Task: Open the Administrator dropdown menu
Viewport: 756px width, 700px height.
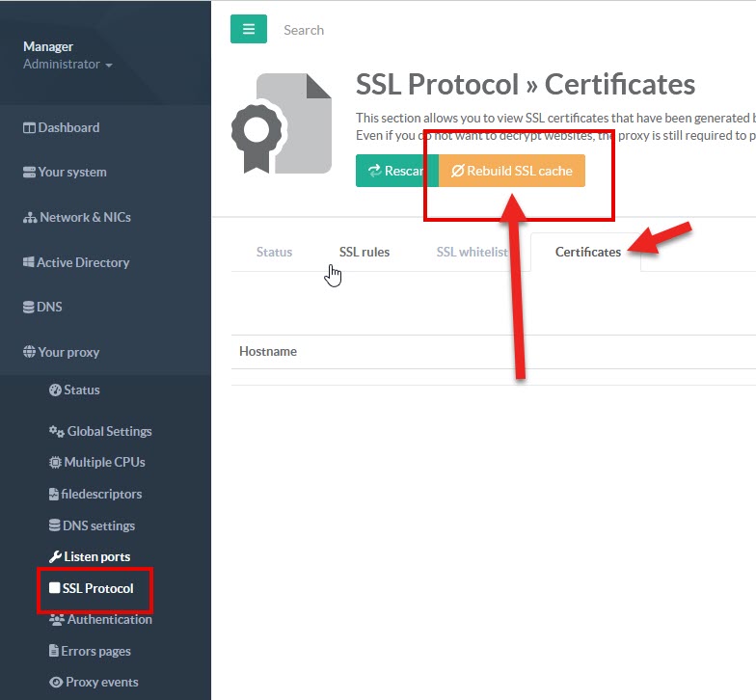Action: coord(67,65)
